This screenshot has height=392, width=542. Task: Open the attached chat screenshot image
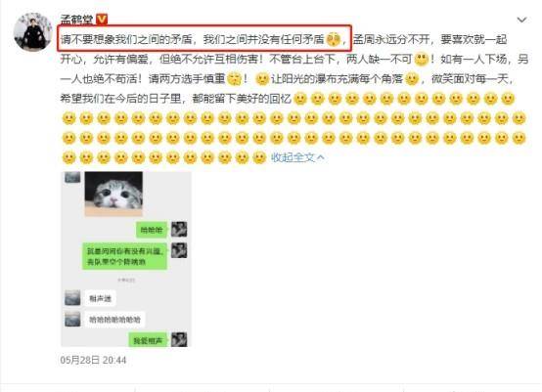[126, 259]
